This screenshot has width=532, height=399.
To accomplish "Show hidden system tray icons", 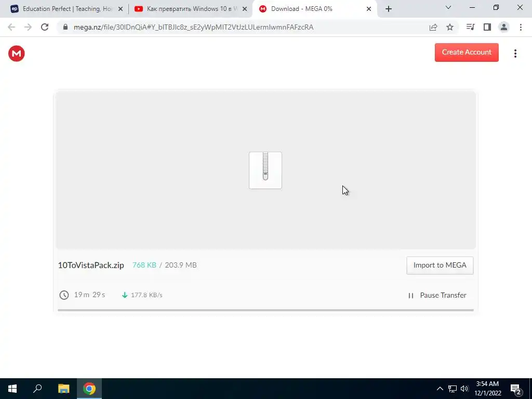I will point(440,389).
